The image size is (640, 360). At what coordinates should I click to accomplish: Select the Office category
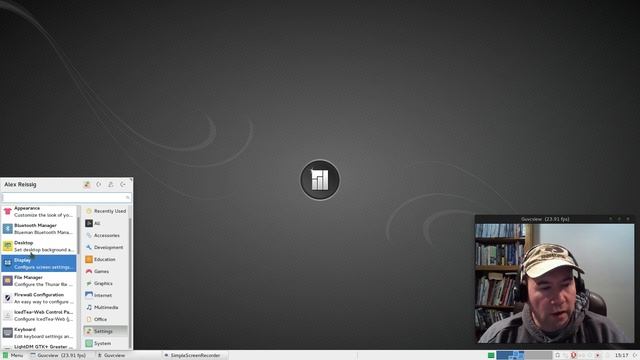106,319
